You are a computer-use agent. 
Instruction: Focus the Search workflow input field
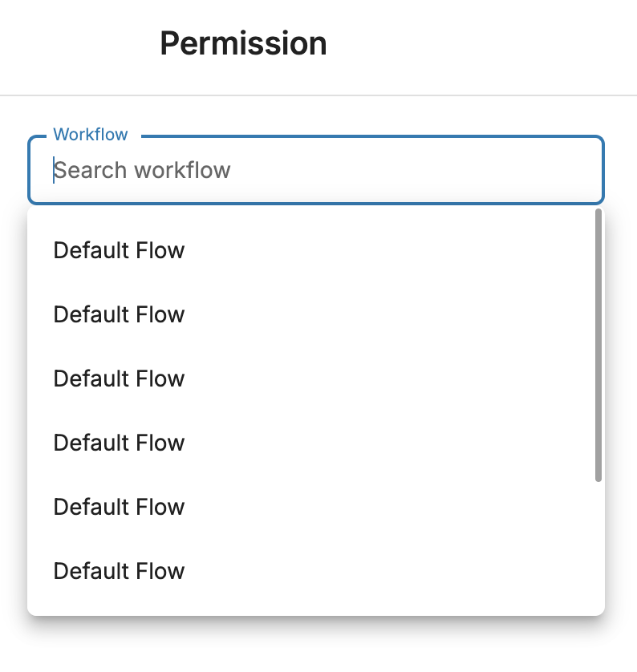pyautogui.click(x=316, y=170)
